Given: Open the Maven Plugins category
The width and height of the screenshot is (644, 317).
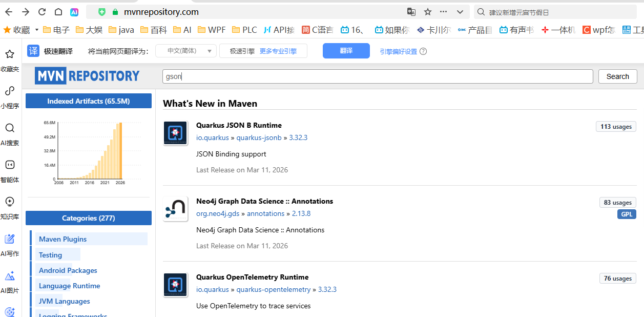Looking at the screenshot, I should point(63,239).
